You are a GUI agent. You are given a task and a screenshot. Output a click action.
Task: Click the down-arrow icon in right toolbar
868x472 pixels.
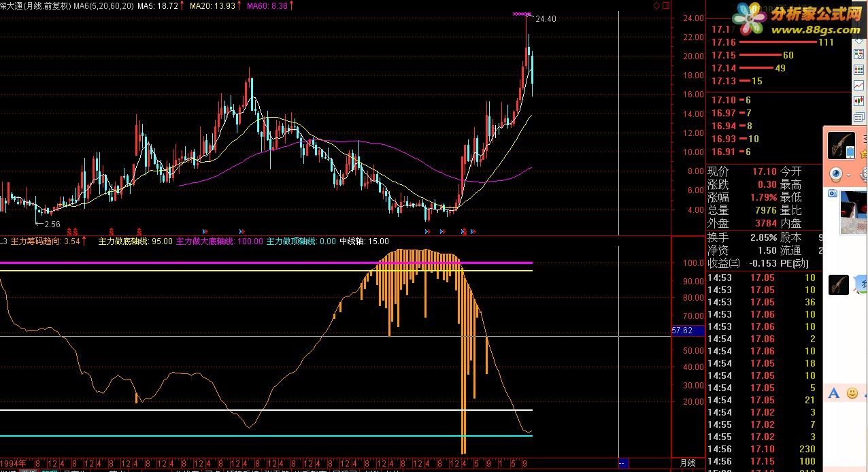[861, 41]
